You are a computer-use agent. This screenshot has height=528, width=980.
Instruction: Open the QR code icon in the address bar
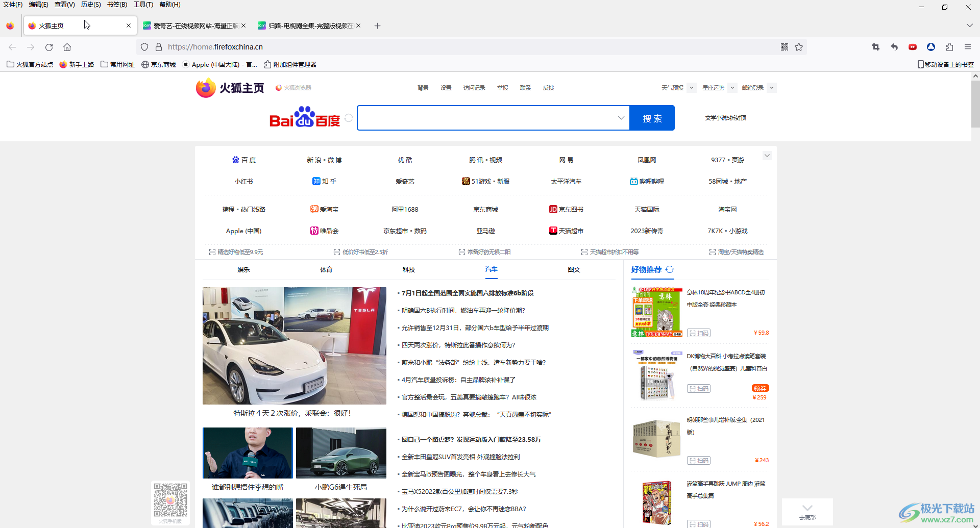(785, 47)
